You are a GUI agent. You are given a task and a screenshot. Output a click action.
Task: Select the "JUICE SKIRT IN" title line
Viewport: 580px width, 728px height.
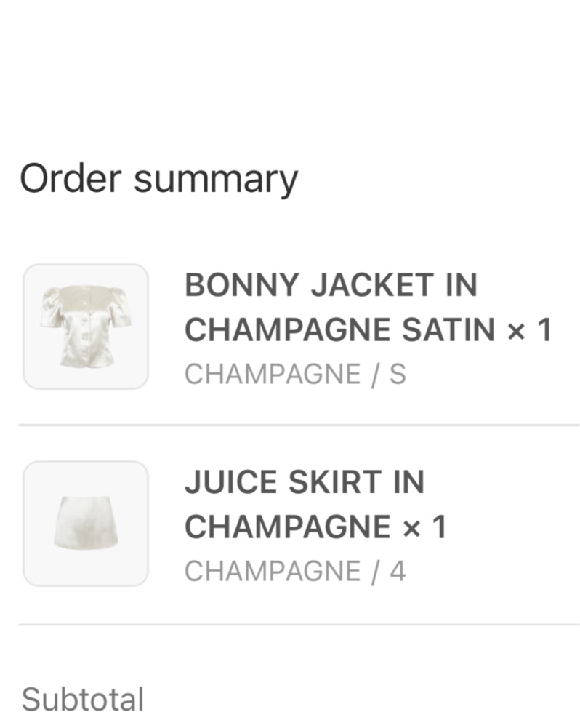305,482
